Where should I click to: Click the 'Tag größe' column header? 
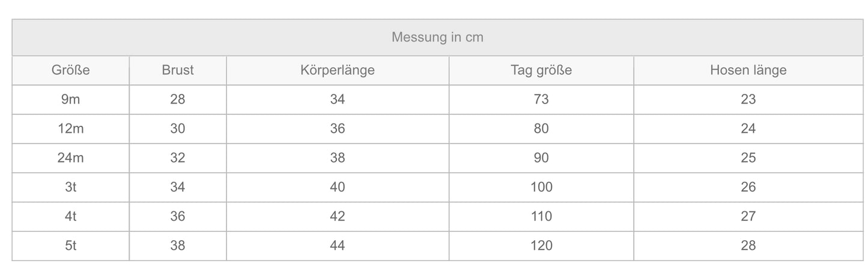point(541,70)
